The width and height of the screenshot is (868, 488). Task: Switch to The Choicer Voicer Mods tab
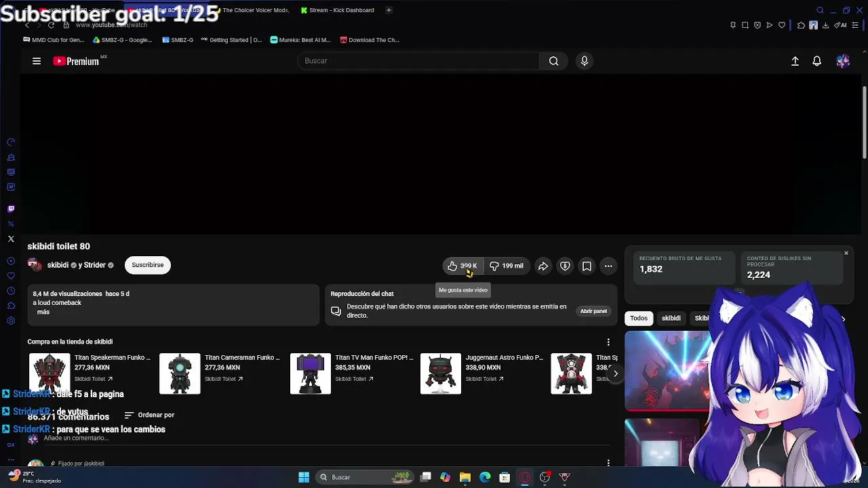[251, 10]
